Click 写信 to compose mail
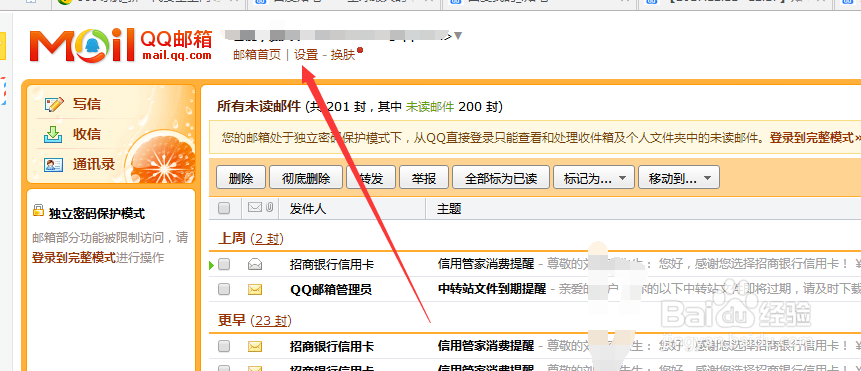The width and height of the screenshot is (861, 371). 87,104
